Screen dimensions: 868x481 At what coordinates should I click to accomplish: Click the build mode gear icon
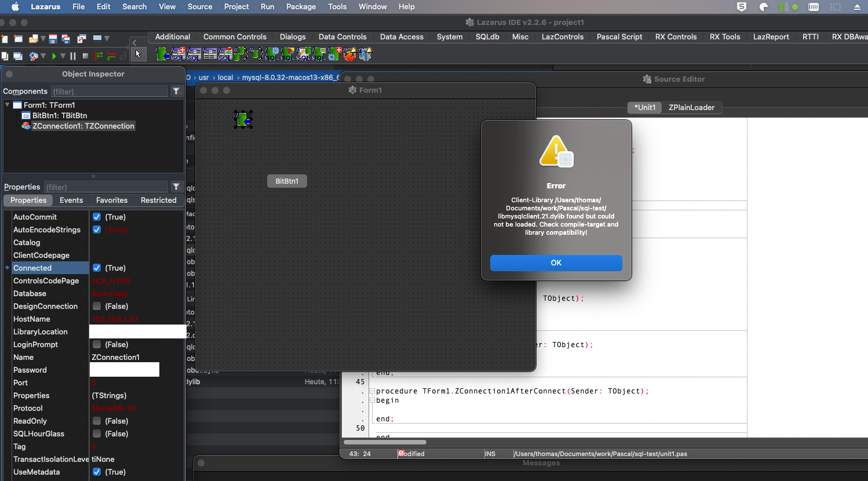[34, 56]
